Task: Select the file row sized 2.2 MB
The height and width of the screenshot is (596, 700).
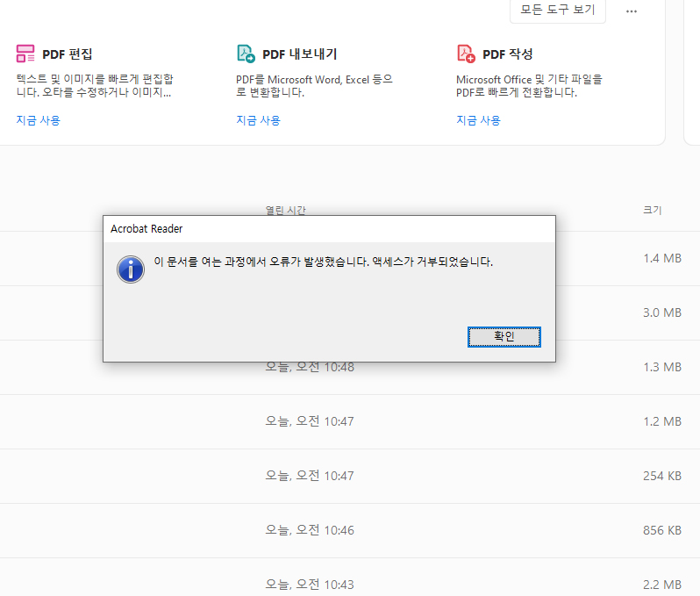Action: coord(350,578)
